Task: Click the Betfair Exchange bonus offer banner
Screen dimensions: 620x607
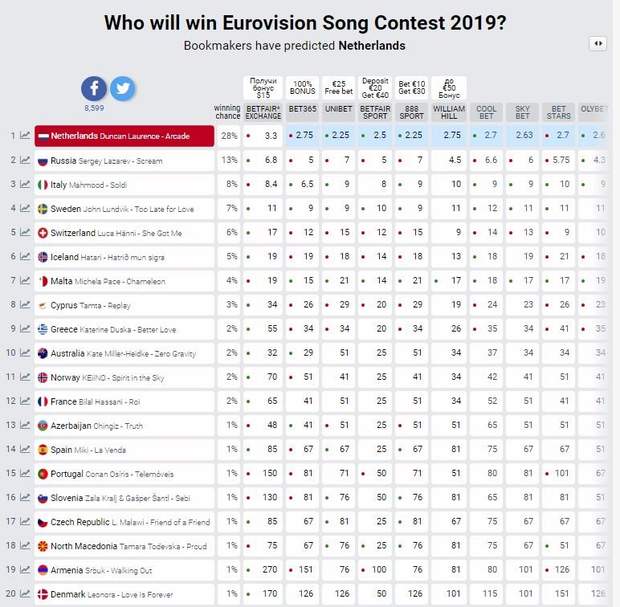Action: pyautogui.click(x=264, y=86)
